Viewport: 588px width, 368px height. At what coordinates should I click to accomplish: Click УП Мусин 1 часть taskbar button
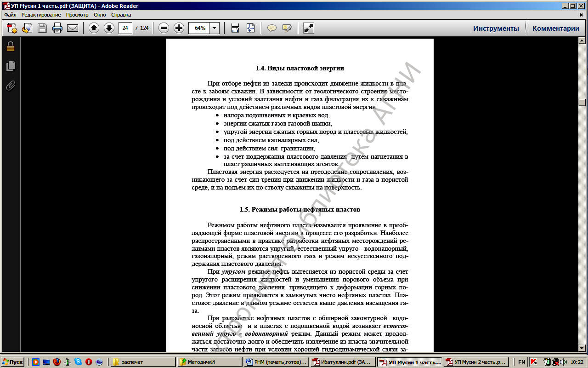pyautogui.click(x=409, y=362)
